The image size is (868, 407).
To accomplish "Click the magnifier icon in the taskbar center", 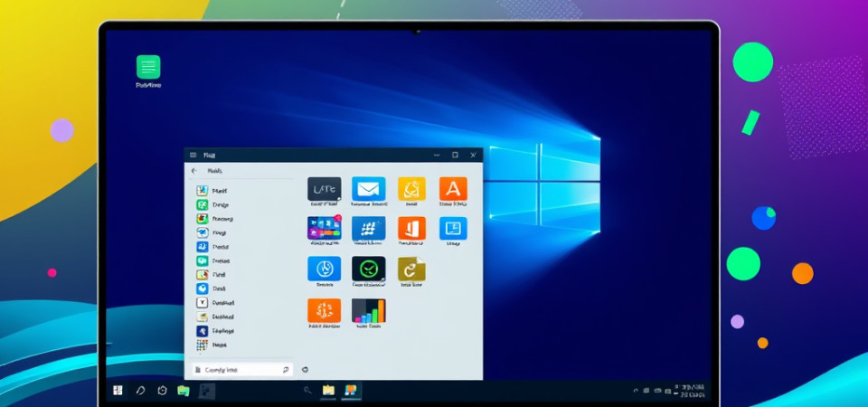I will coord(307,391).
